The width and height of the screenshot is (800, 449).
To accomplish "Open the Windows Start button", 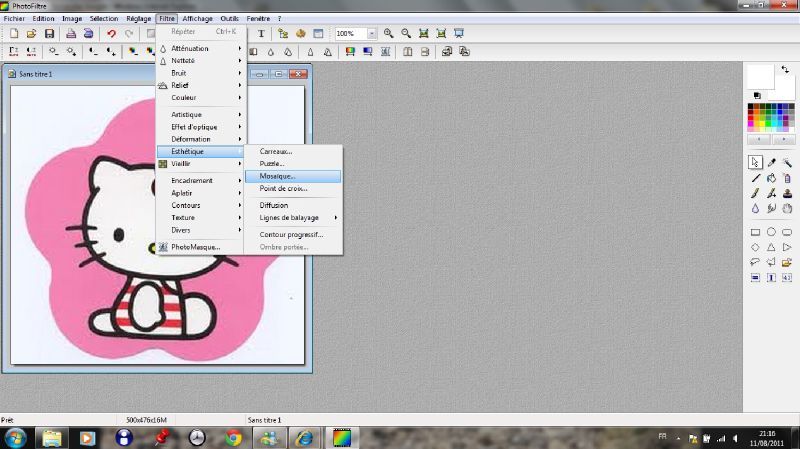I will (x=15, y=438).
